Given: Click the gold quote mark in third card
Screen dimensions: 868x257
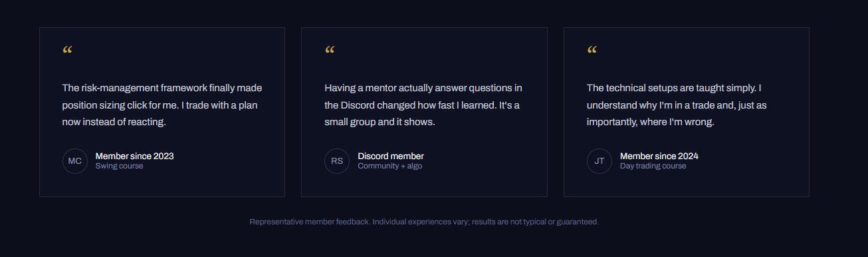Looking at the screenshot, I should 592,51.
